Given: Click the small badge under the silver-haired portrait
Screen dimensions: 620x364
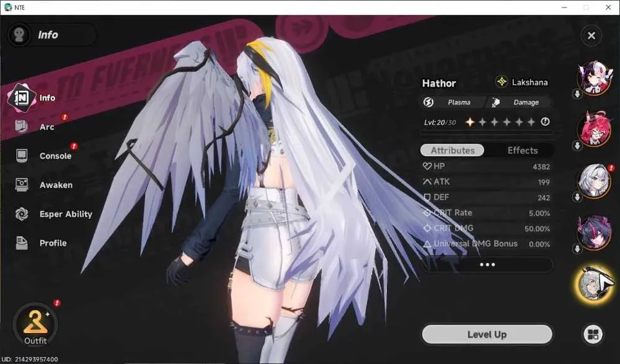Looking at the screenshot, I should coord(577,197).
